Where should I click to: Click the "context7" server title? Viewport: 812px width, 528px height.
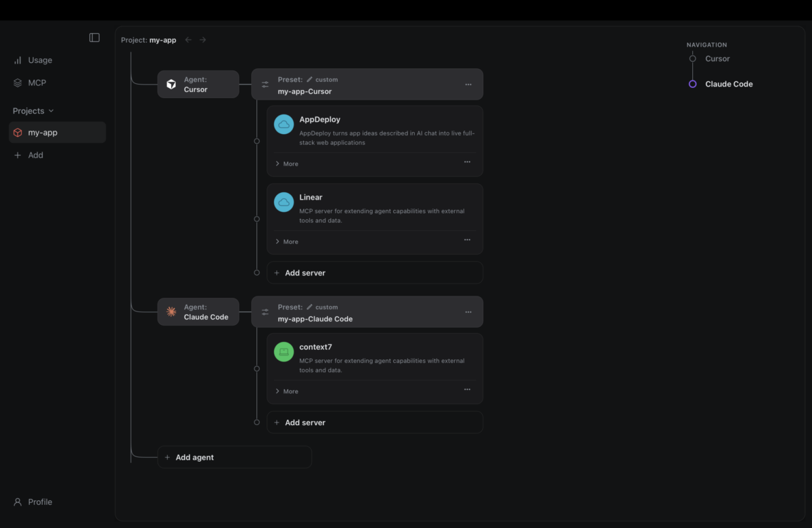[316, 347]
